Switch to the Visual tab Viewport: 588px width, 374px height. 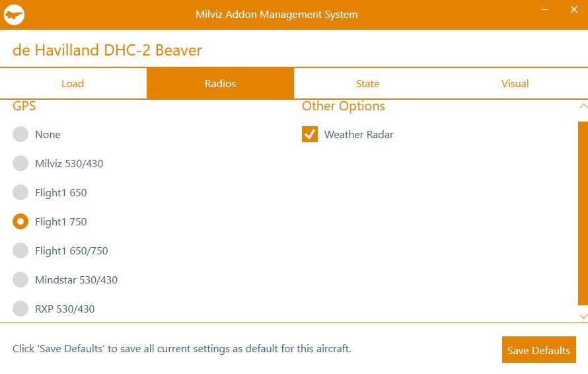515,83
